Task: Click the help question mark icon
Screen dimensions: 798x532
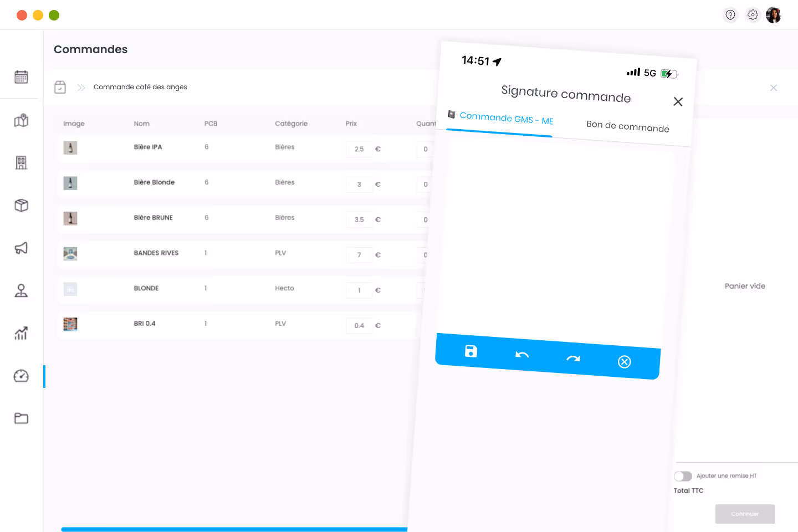Action: [730, 15]
